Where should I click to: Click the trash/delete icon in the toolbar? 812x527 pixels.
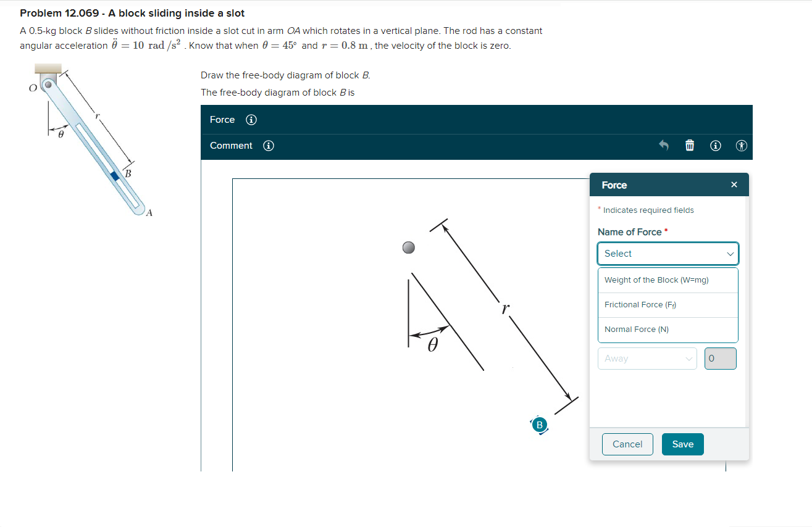(x=689, y=146)
